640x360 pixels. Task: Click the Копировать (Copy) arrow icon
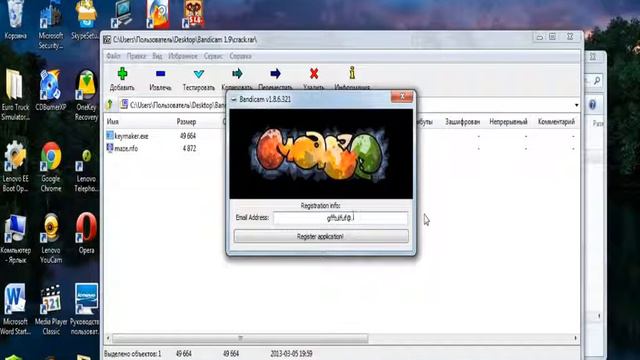point(237,73)
